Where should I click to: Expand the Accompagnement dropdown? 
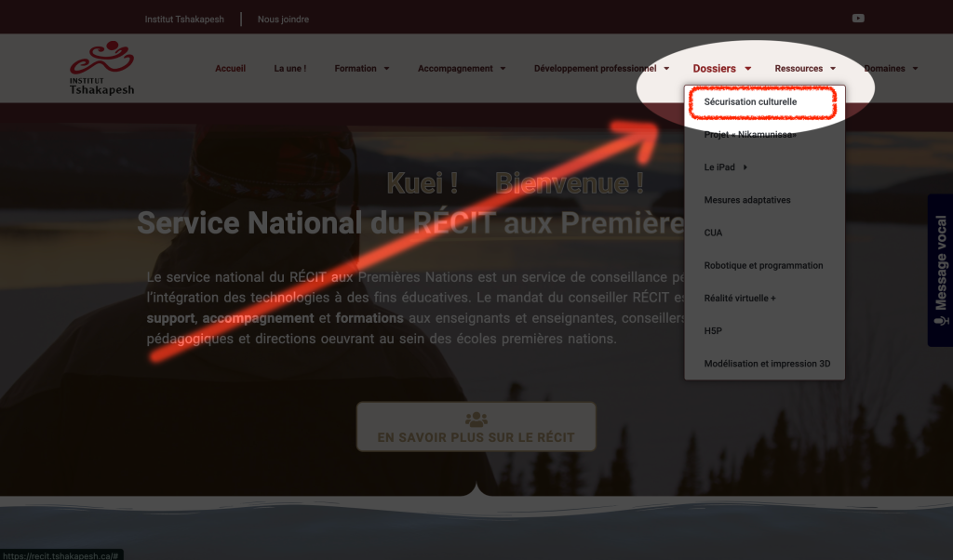[x=462, y=69]
